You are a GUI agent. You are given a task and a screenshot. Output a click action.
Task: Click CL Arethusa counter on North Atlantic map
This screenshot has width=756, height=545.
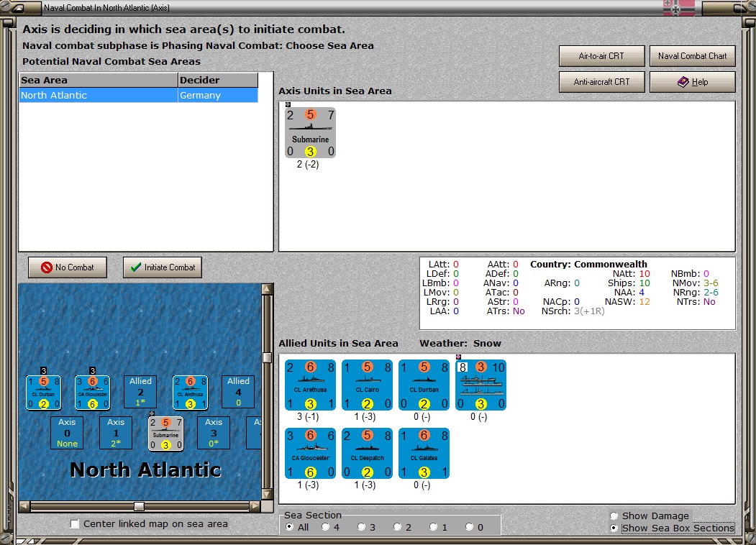191,393
